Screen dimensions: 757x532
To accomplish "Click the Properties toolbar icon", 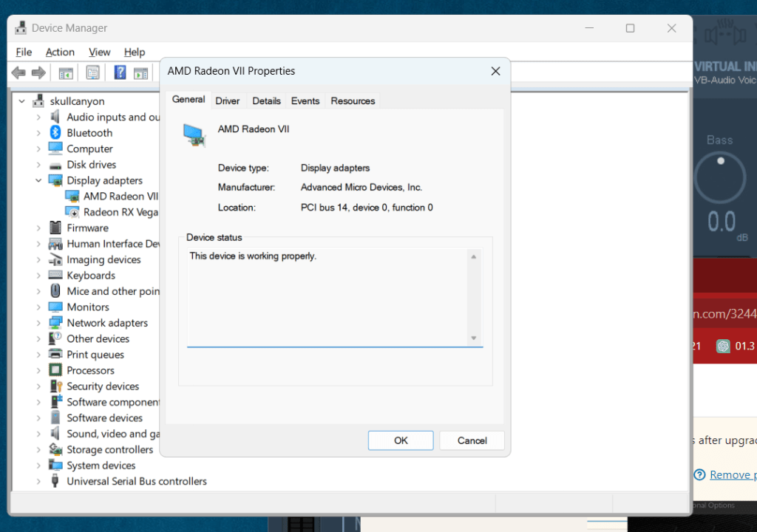I will 92,73.
